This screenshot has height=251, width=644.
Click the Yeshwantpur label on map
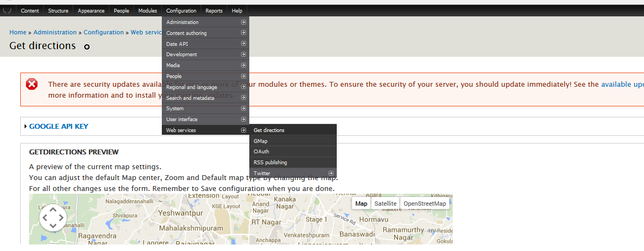coord(181,213)
